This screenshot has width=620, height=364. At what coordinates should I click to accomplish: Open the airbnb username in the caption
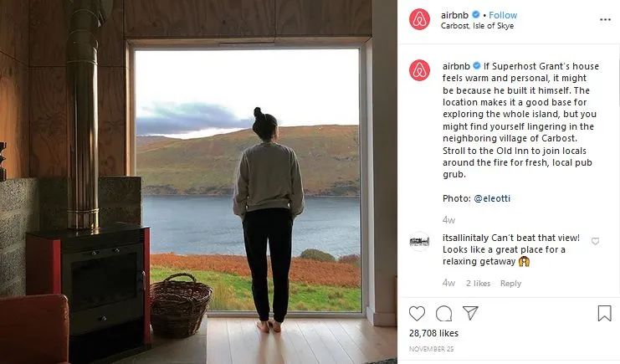[x=456, y=66]
